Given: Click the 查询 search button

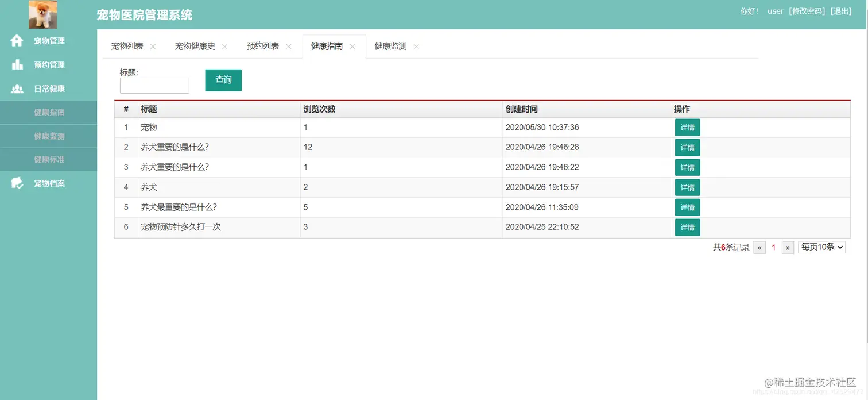Looking at the screenshot, I should click(x=223, y=80).
